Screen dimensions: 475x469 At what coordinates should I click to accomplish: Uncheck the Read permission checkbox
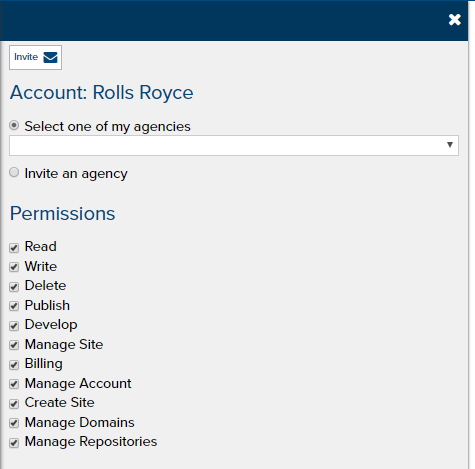(x=14, y=248)
